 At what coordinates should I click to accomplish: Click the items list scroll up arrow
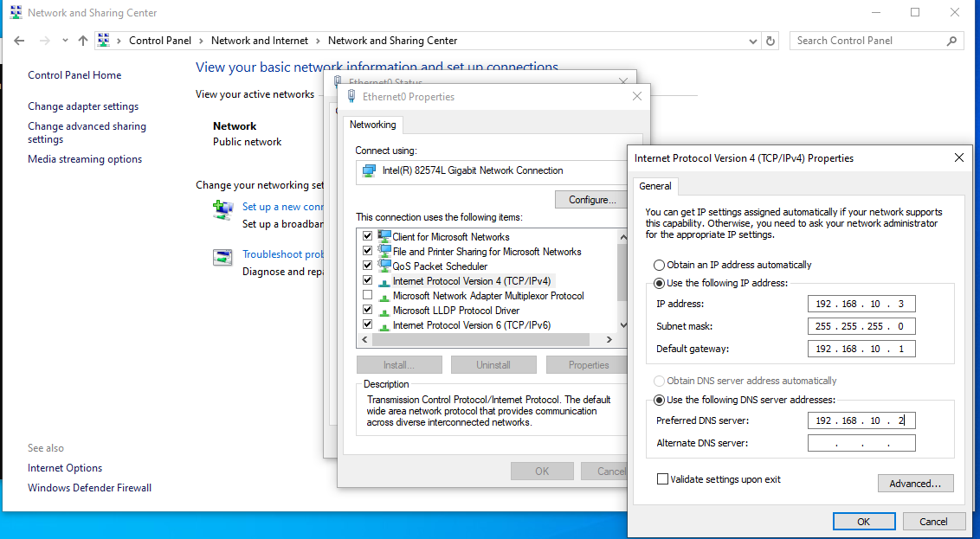(623, 237)
